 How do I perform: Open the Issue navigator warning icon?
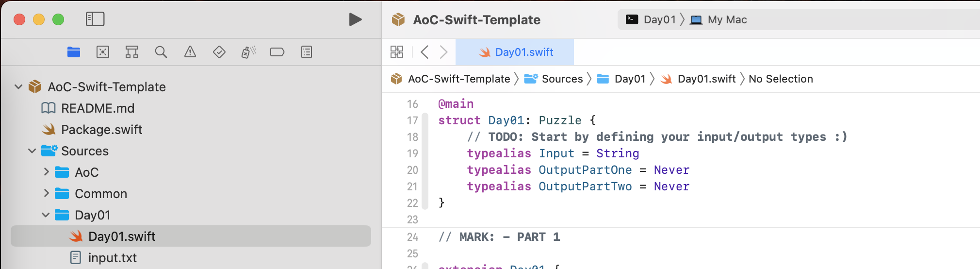pos(190,52)
